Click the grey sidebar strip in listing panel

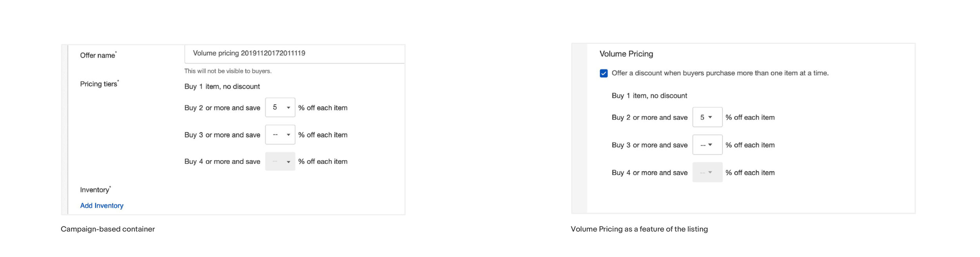[579, 128]
